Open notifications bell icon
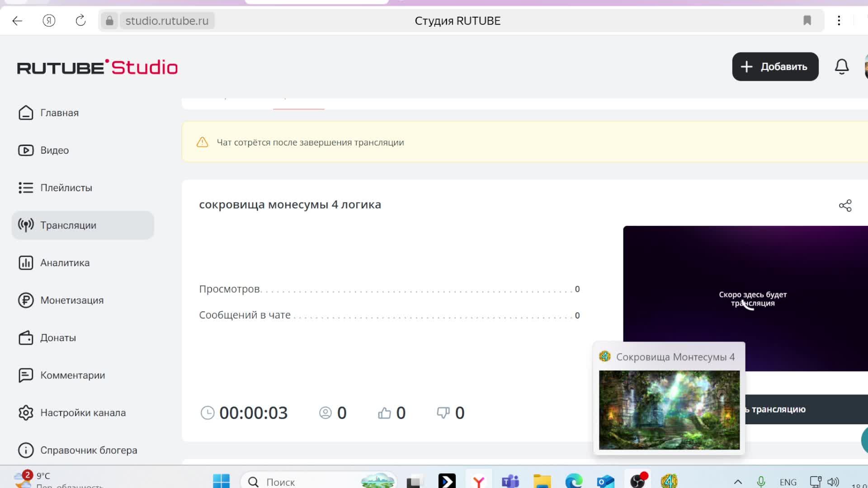The width and height of the screenshot is (868, 488). [842, 67]
